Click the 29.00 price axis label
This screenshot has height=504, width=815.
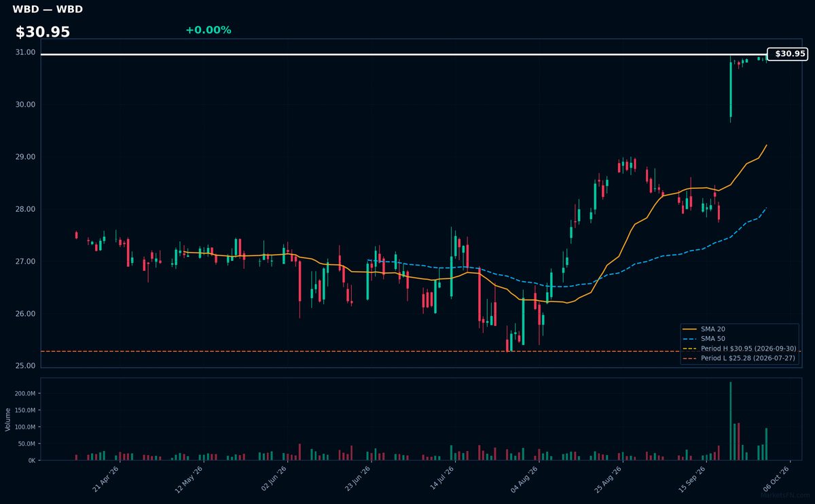25,157
